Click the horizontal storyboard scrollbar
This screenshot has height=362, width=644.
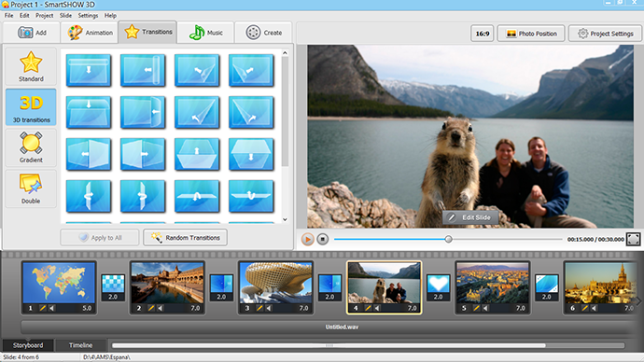pyautogui.click(x=329, y=345)
